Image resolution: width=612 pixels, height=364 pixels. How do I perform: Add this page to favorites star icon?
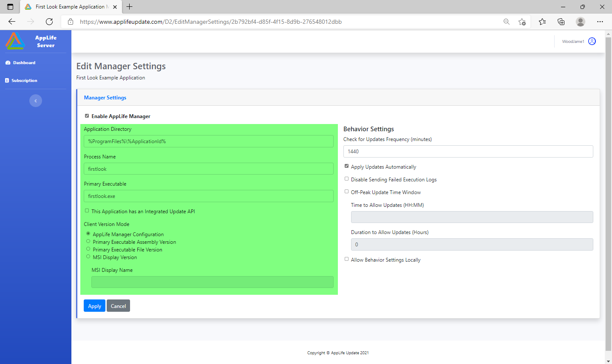[522, 22]
